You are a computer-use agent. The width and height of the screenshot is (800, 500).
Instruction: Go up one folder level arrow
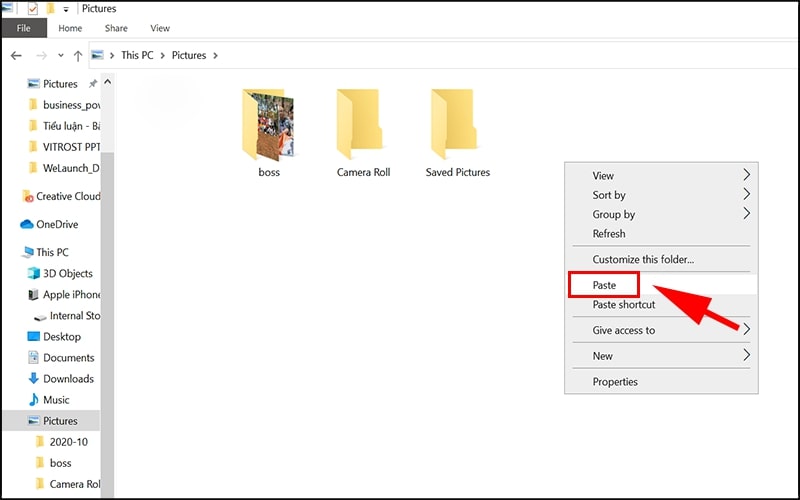pyautogui.click(x=78, y=56)
